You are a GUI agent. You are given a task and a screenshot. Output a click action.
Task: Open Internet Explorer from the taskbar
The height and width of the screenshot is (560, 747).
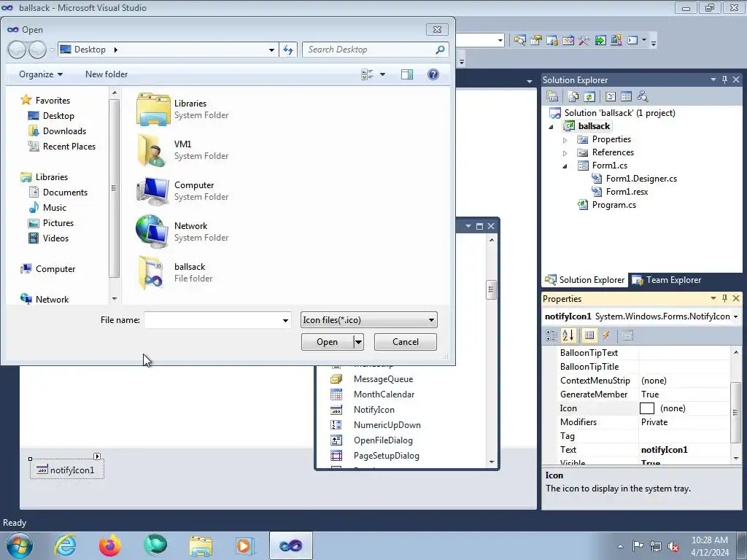point(65,545)
